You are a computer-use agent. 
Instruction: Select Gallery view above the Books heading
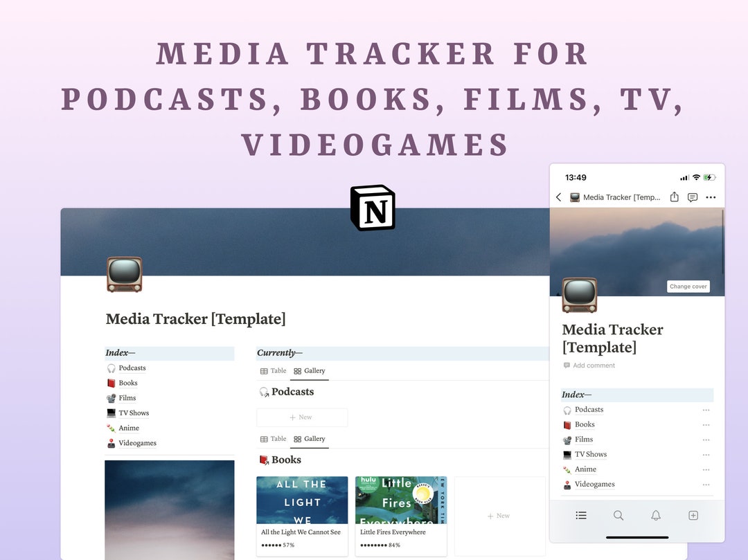click(x=309, y=439)
